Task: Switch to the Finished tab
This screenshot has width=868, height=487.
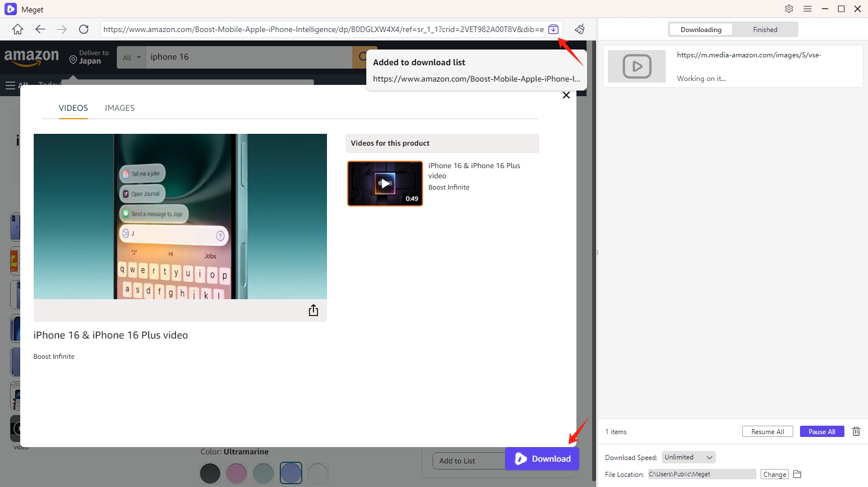Action: click(765, 30)
